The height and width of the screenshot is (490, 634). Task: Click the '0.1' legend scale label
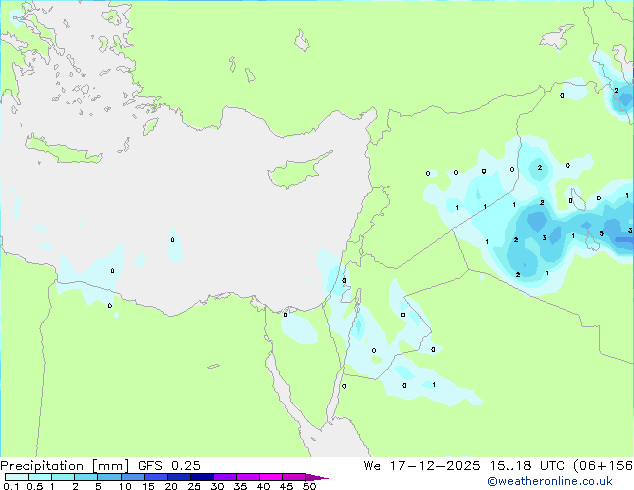[x=11, y=486]
